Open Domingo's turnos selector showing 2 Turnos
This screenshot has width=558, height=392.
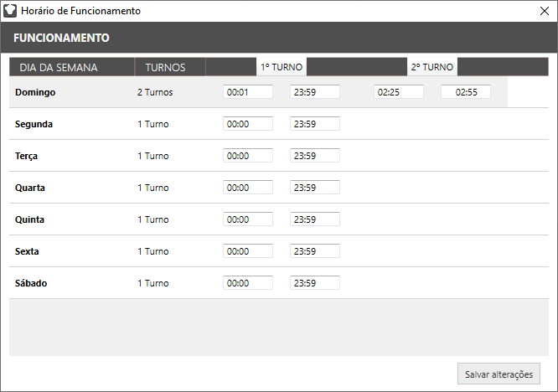(155, 92)
